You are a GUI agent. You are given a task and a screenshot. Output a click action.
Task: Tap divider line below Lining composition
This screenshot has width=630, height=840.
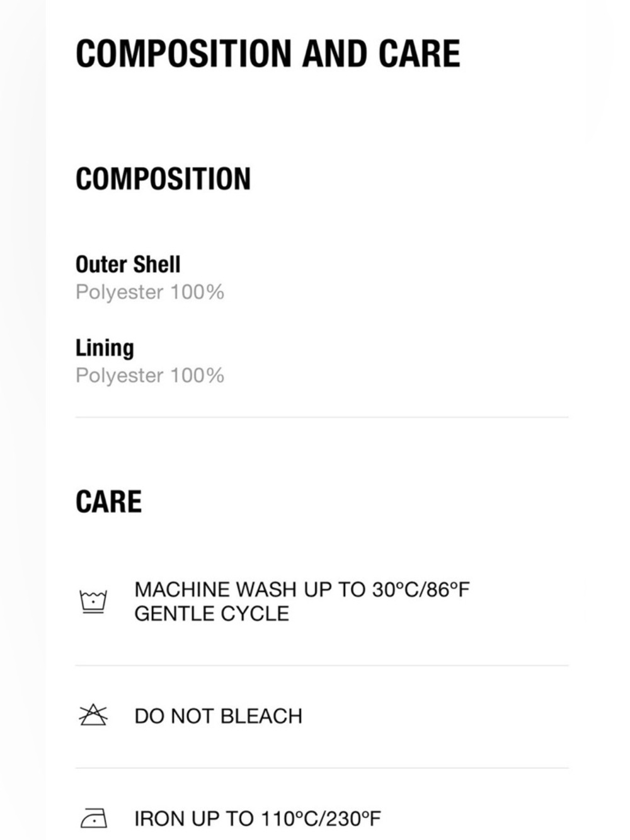click(x=321, y=417)
